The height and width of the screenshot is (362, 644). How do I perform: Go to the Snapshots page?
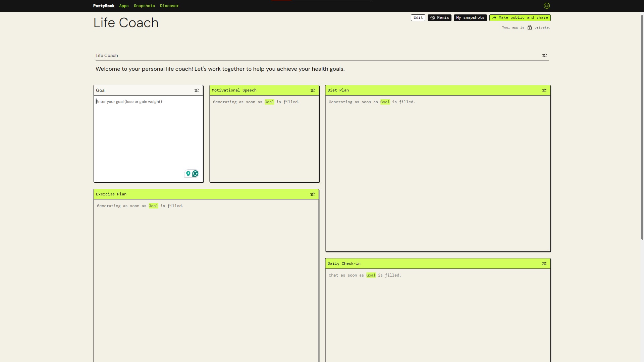(144, 6)
